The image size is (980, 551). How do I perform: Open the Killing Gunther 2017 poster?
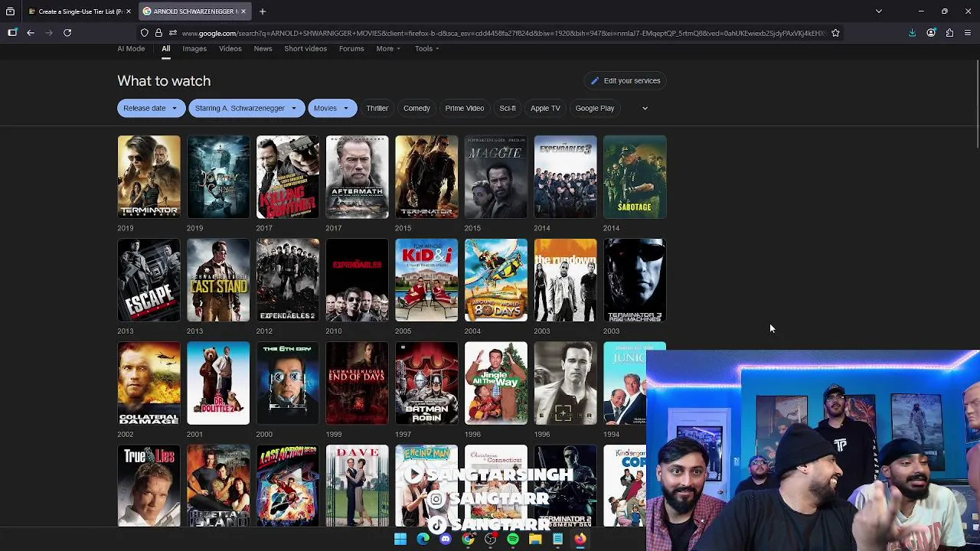[x=288, y=177]
